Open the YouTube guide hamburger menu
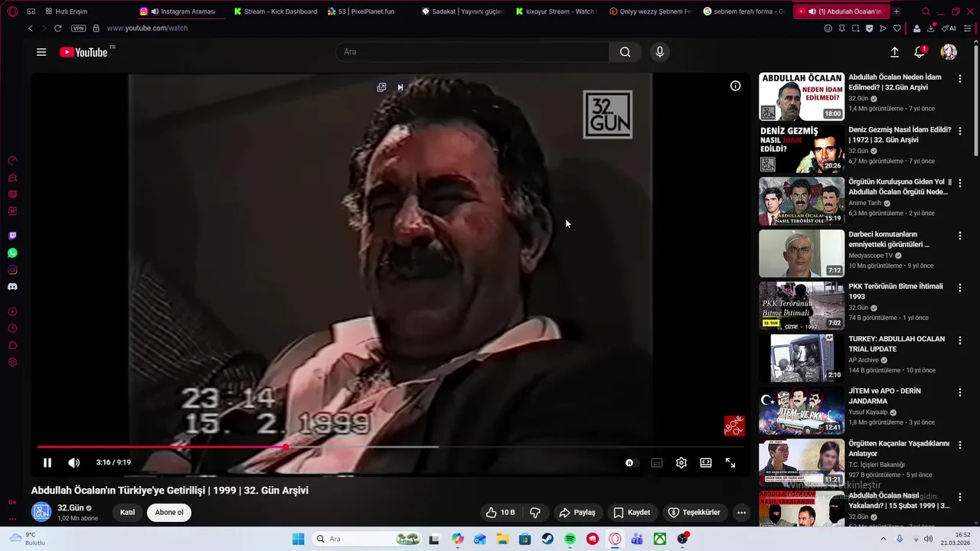This screenshot has width=980, height=551. 41,52
